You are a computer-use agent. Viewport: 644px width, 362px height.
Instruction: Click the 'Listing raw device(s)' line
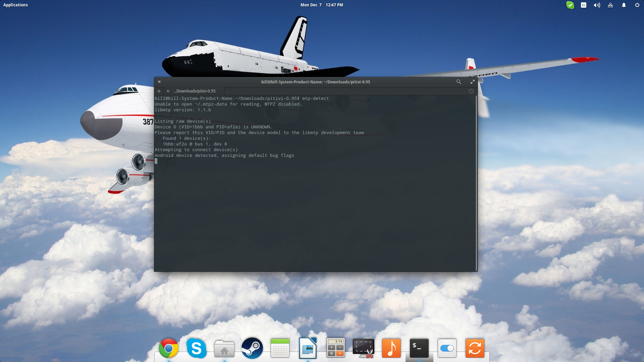pyautogui.click(x=183, y=121)
